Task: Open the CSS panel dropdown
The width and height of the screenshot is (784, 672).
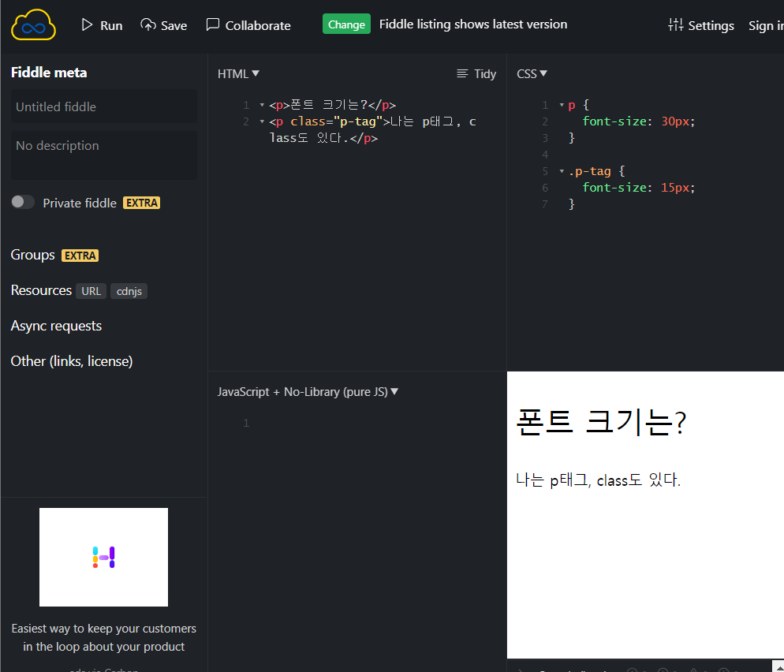Action: point(532,73)
